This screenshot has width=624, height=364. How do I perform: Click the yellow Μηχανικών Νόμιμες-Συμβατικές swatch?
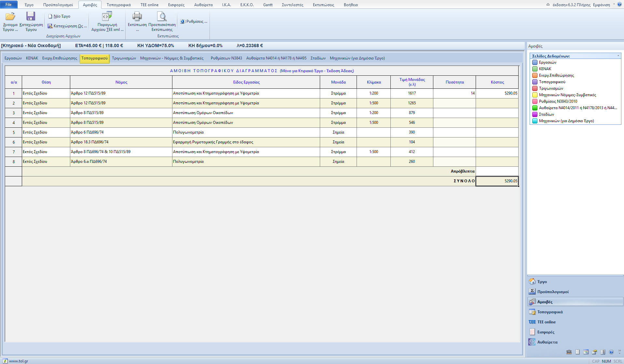coord(535,95)
